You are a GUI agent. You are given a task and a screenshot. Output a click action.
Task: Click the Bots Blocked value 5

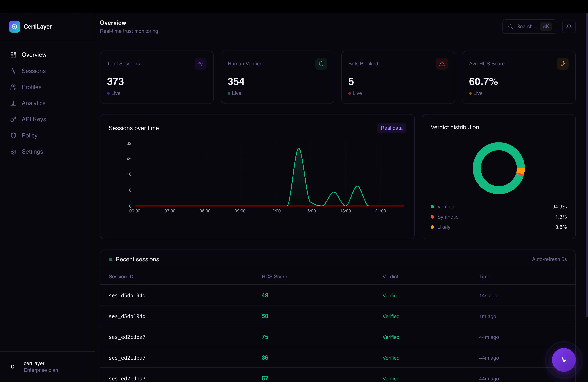pyautogui.click(x=351, y=82)
